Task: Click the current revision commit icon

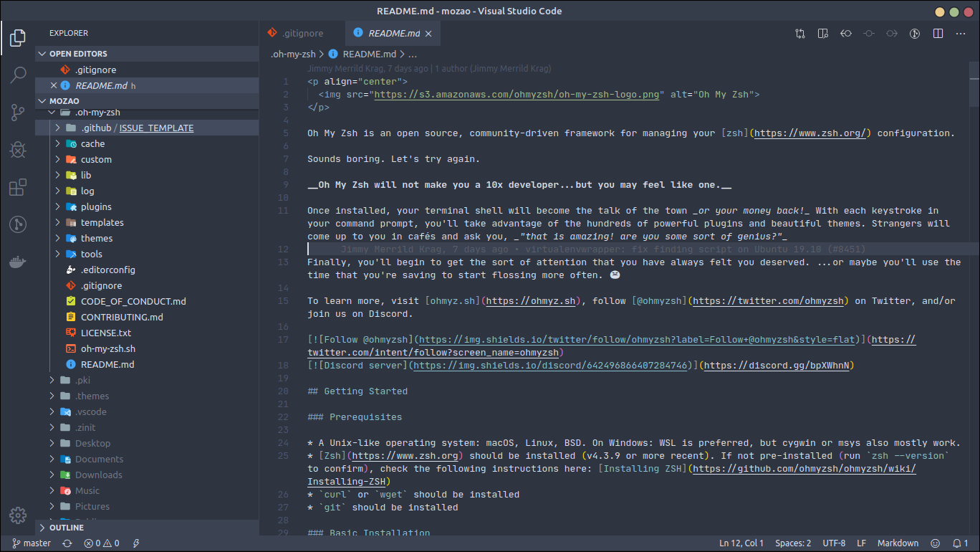Action: coord(869,33)
